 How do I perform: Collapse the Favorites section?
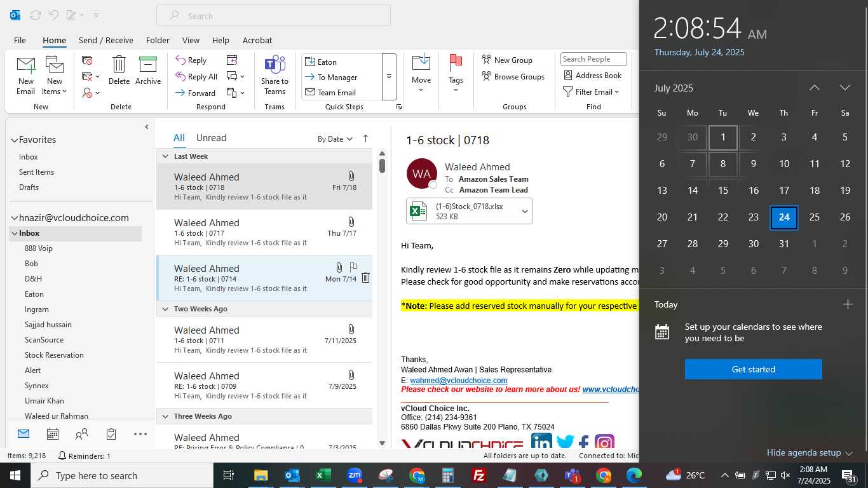point(14,140)
